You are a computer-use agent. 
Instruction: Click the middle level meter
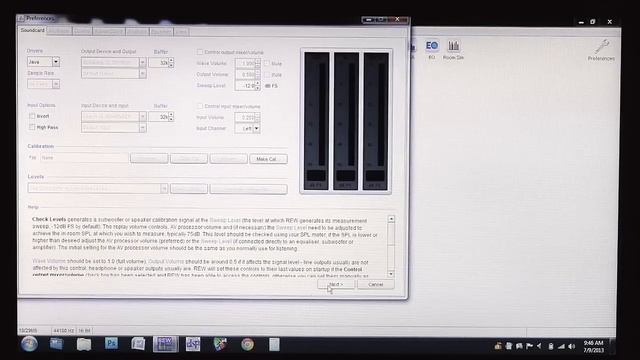(346, 121)
